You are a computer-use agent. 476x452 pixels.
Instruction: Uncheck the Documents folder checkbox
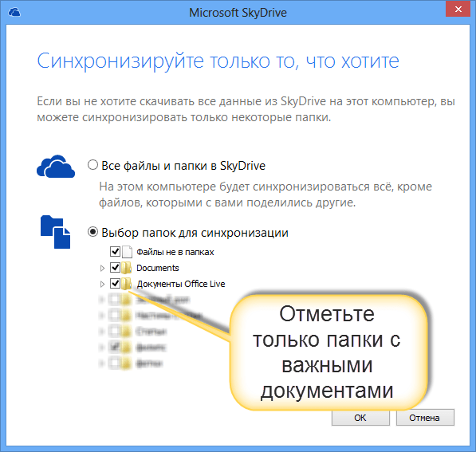pos(115,267)
